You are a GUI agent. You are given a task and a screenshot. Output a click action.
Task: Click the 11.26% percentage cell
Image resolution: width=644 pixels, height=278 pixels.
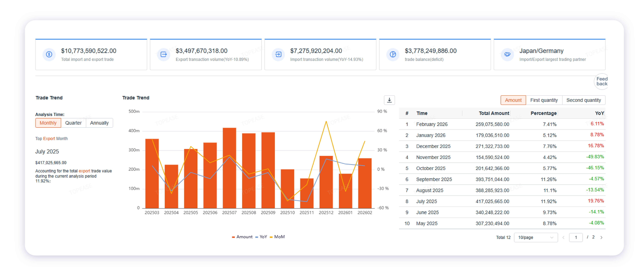549,179
